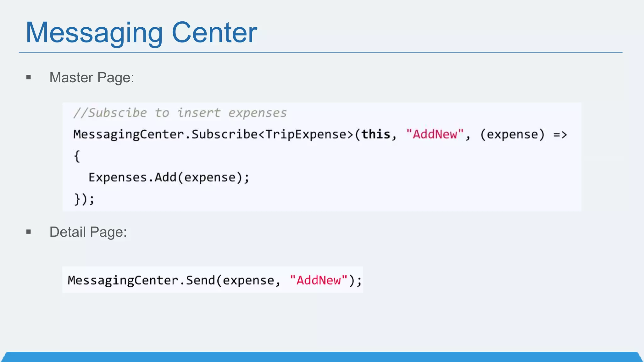Image resolution: width=644 pixels, height=362 pixels.
Task: Click the closing '});' line
Action: 84,199
